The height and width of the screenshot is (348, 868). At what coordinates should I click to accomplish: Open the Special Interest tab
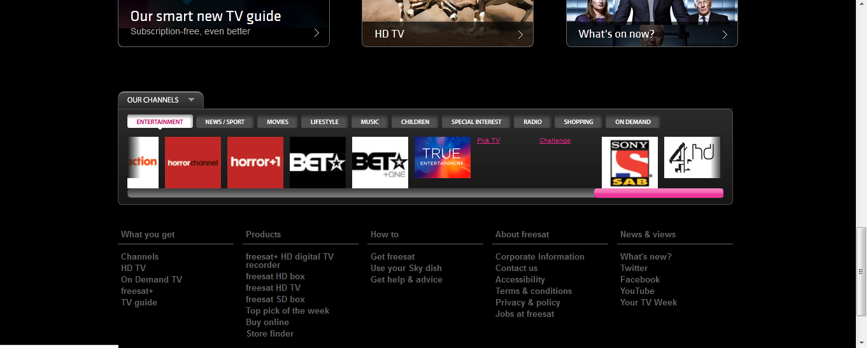tap(476, 122)
